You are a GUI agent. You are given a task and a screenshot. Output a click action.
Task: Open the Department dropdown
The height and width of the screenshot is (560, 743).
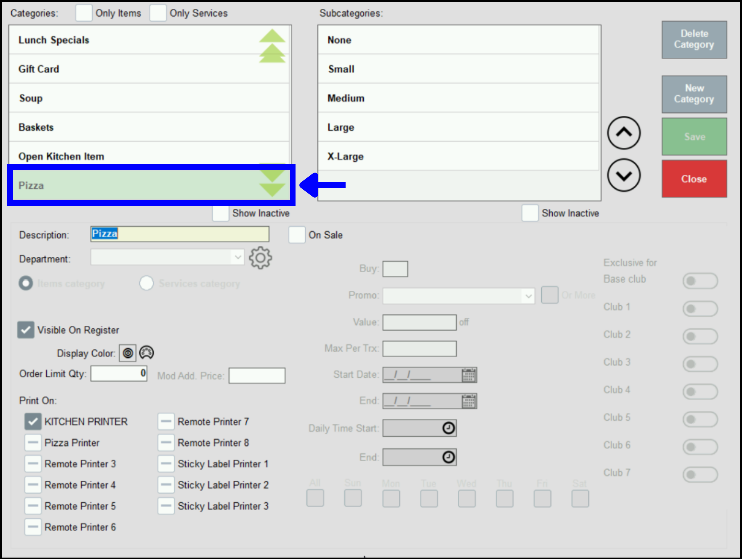237,257
